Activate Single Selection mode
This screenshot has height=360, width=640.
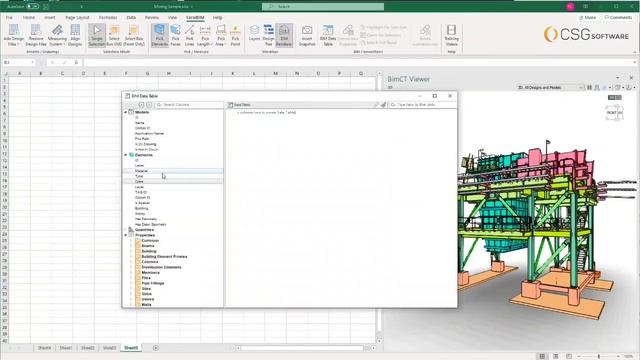[97, 35]
